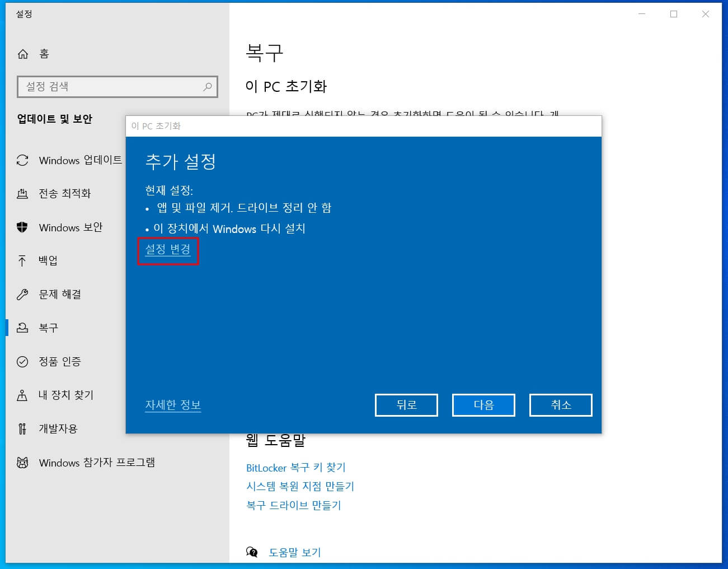Click the 백업 sidebar icon
The width and height of the screenshot is (728, 569).
tap(22, 260)
